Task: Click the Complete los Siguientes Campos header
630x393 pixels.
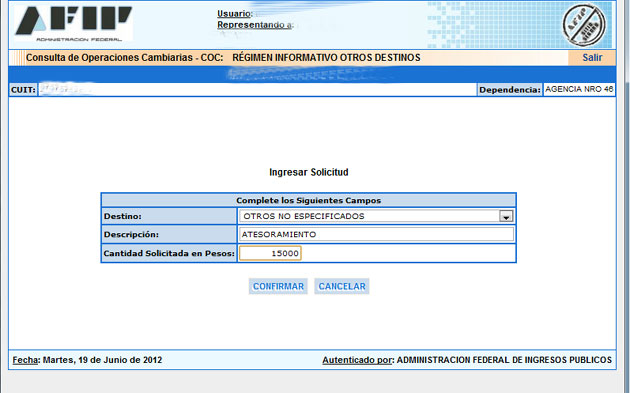Action: pos(309,200)
